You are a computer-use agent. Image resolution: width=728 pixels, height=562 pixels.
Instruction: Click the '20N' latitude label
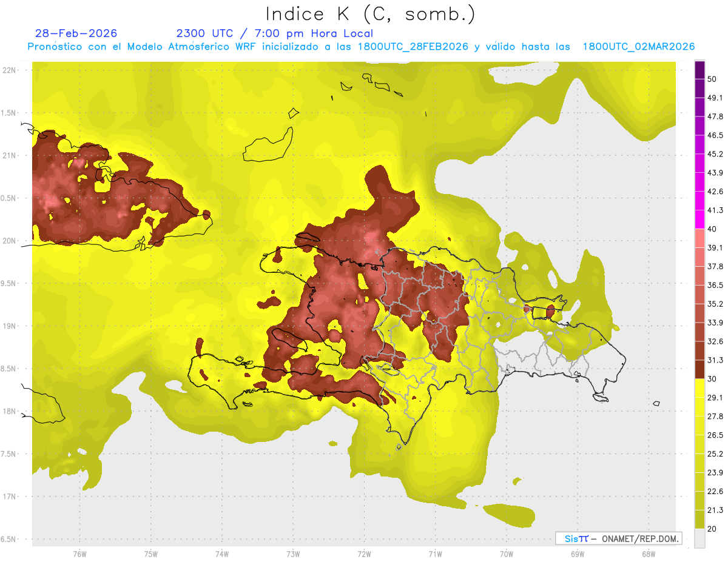point(10,241)
